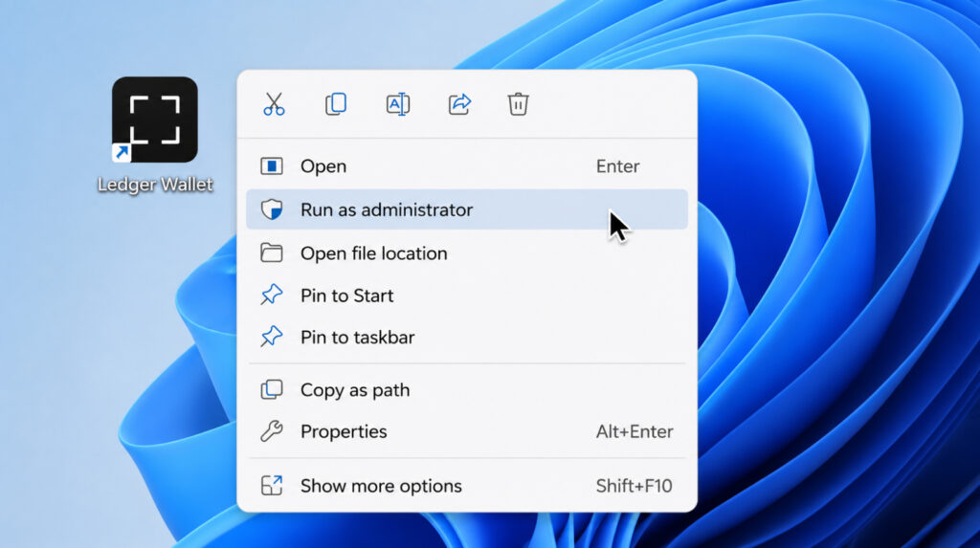Click the Share arrow icon
The image size is (980, 548).
pyautogui.click(x=459, y=103)
